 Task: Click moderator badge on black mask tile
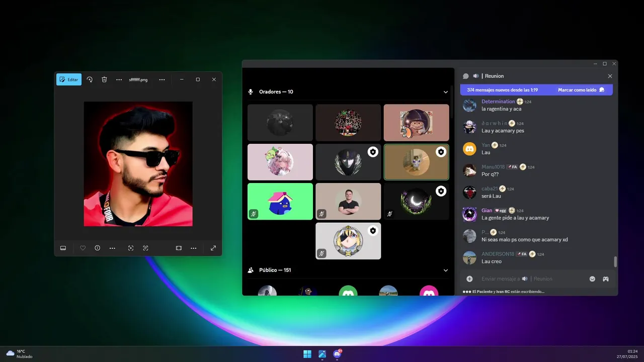click(373, 152)
